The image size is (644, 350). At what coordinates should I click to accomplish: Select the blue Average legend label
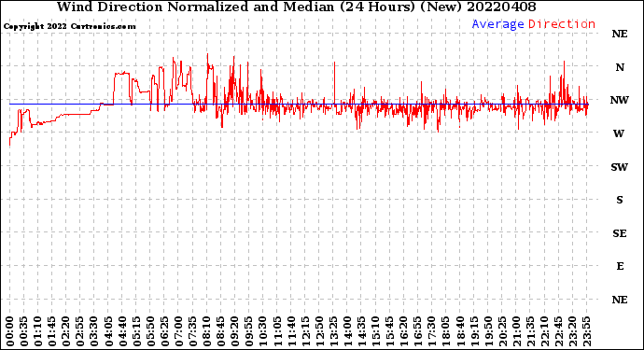pyautogui.click(x=497, y=24)
